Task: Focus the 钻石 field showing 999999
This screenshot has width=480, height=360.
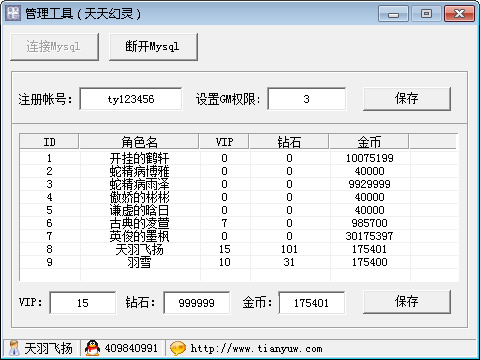Action: (196, 303)
